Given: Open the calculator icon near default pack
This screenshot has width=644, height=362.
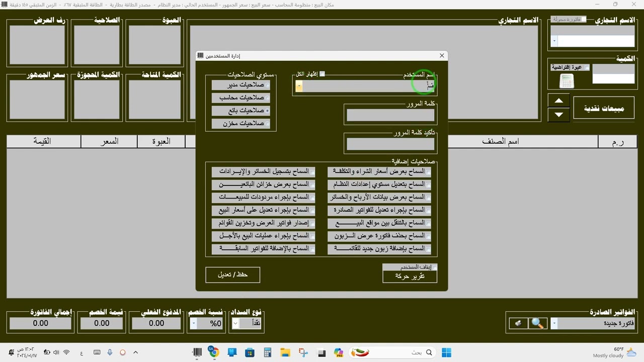Looking at the screenshot, I should point(567,81).
